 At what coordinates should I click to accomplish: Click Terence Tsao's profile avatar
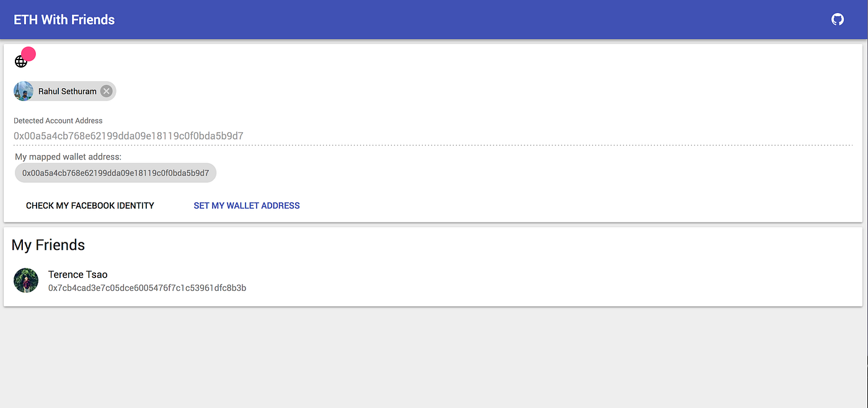[x=26, y=280]
